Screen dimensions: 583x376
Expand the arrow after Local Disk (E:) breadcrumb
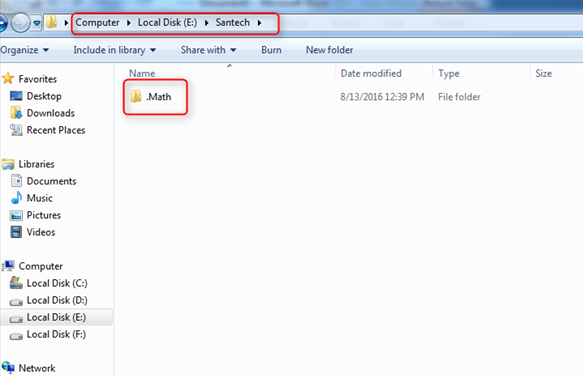click(206, 23)
